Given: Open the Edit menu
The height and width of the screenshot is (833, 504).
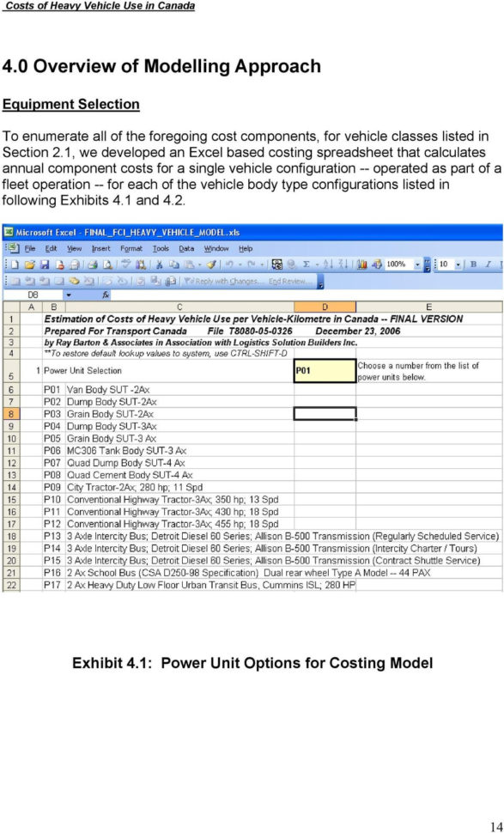Looking at the screenshot, I should [51, 248].
